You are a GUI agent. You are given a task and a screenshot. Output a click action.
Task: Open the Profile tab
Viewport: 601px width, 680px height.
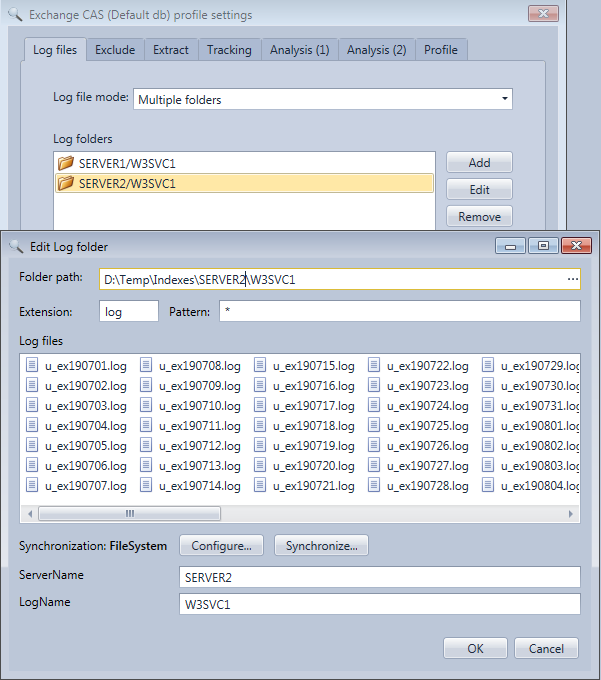pyautogui.click(x=441, y=50)
